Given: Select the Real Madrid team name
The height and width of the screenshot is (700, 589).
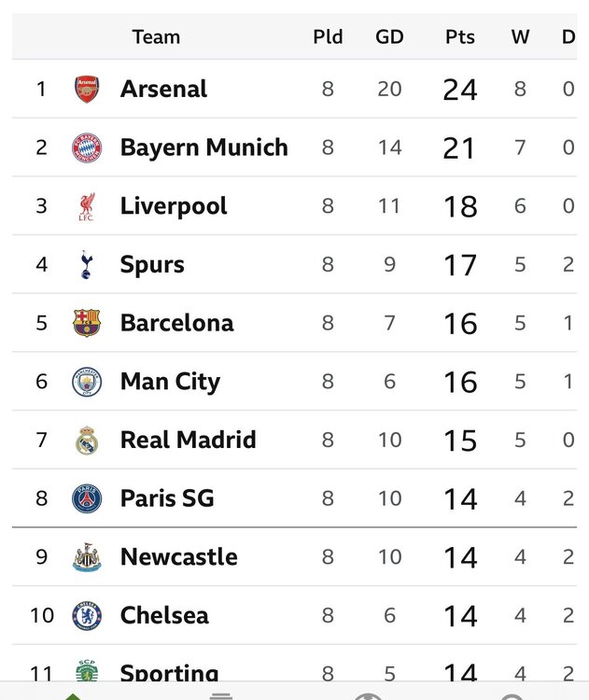Looking at the screenshot, I should pyautogui.click(x=188, y=440).
